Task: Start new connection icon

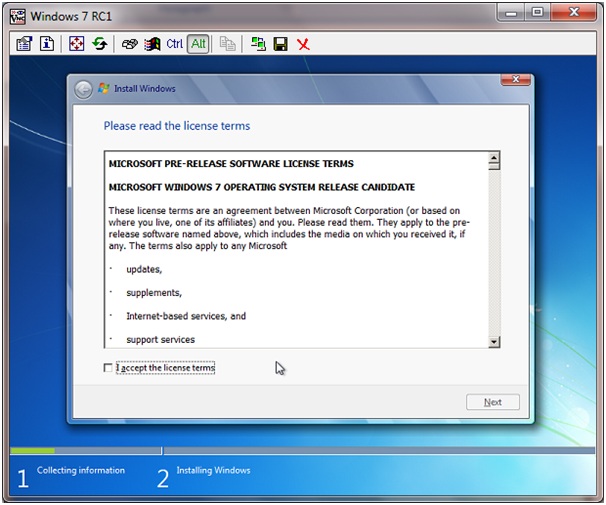Action: click(258, 44)
